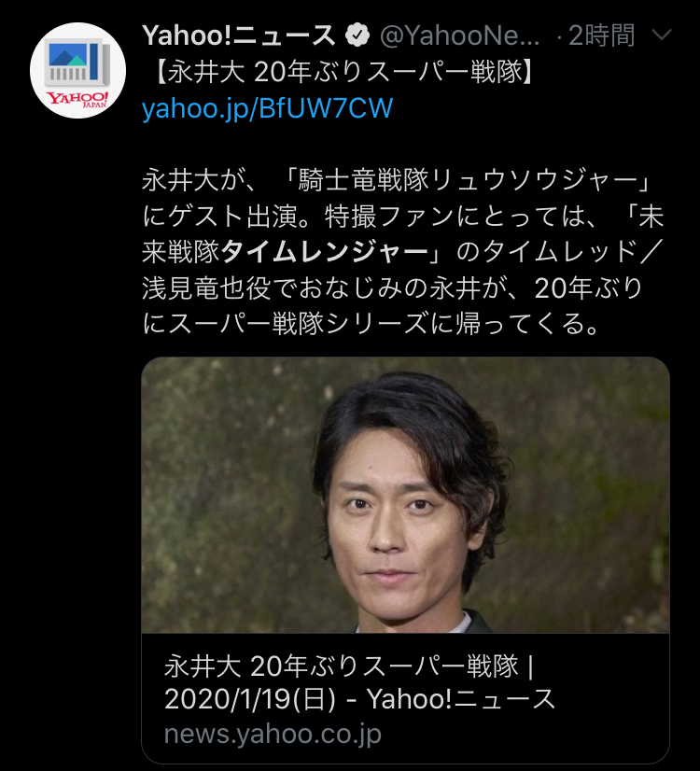
Task: Click the tweet line starting にゲスト出演
Action: point(403,217)
